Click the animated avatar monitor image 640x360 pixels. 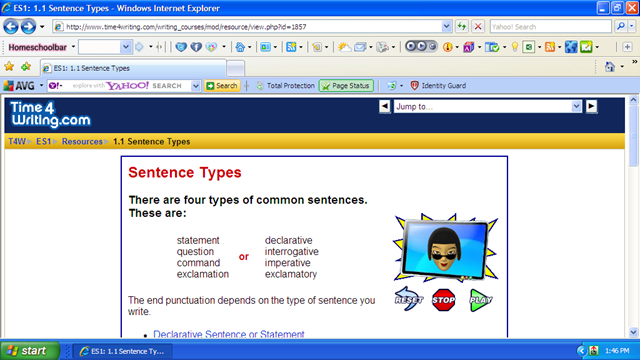[445, 248]
